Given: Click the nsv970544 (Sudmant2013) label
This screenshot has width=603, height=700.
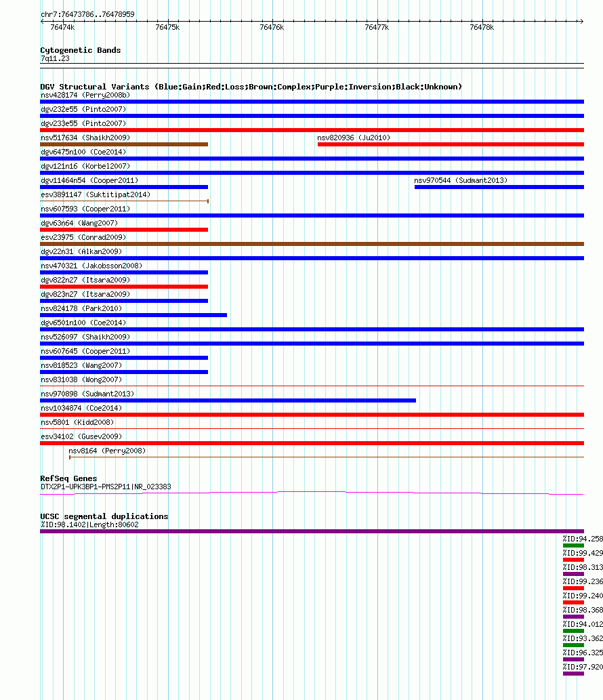Looking at the screenshot, I should (x=461, y=181).
